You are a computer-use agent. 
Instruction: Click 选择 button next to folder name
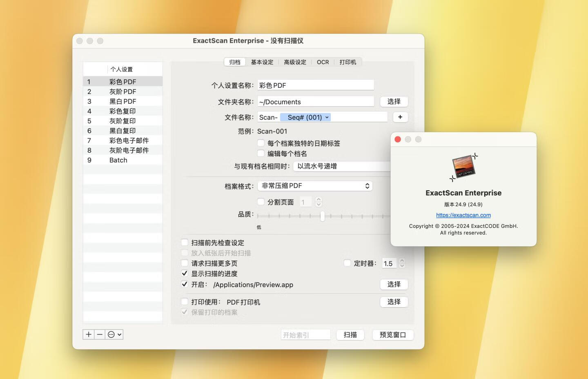click(394, 101)
